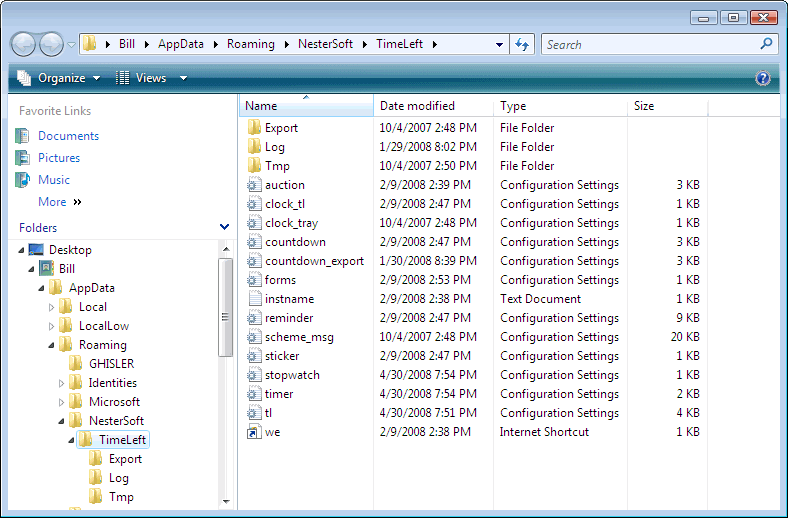Go back with the Back arrow button
Screen dimensions: 788x518
tap(23, 44)
